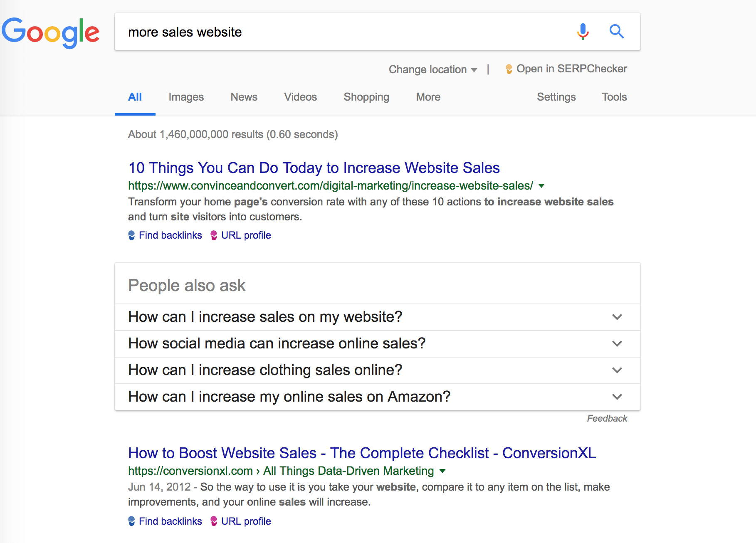The width and height of the screenshot is (756, 543).
Task: Click the blue Find backlinks icon under the ConversionXL result
Action: tap(131, 521)
